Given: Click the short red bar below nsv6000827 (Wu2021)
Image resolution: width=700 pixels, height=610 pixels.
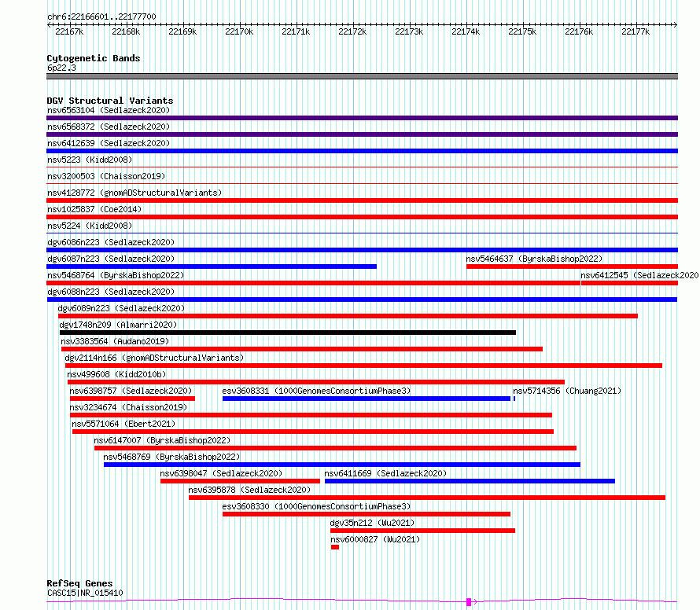Looking at the screenshot, I should coord(335,547).
